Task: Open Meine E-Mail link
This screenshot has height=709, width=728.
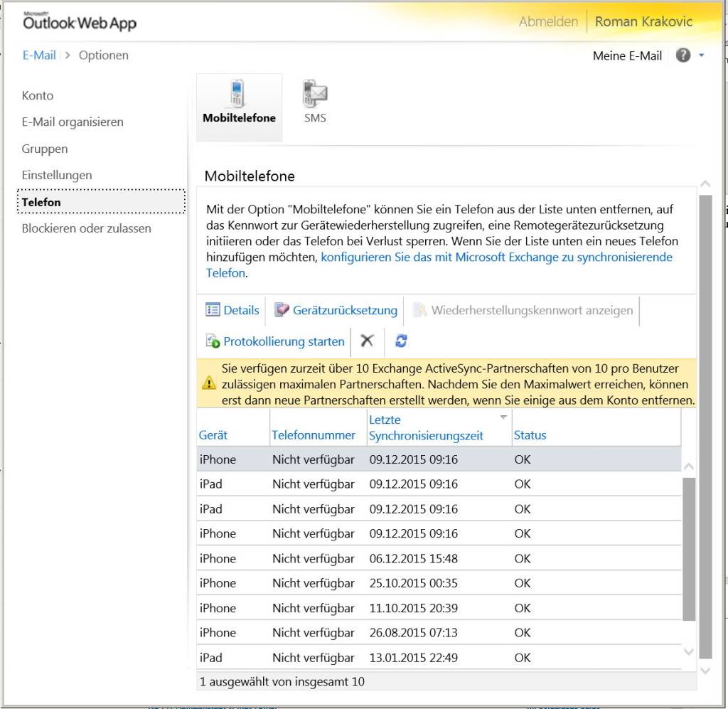Action: [627, 55]
